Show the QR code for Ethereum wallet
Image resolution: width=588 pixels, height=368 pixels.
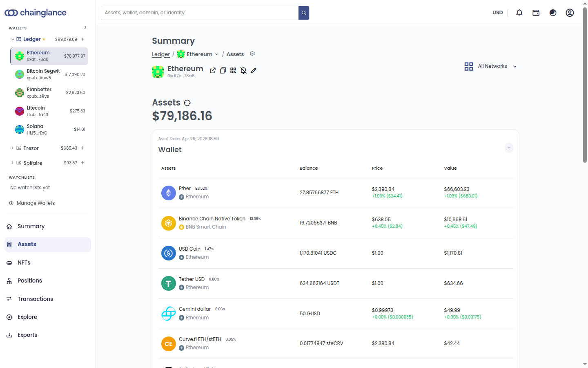pos(233,70)
